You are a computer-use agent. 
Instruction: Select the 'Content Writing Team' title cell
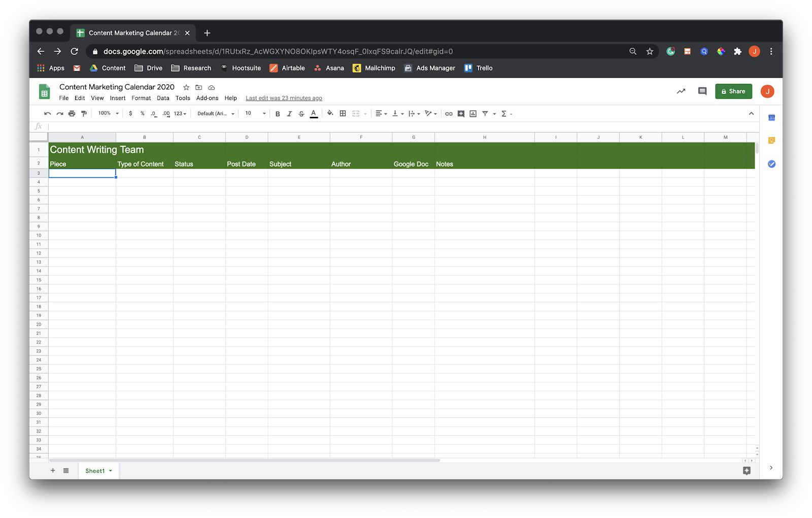click(x=82, y=150)
